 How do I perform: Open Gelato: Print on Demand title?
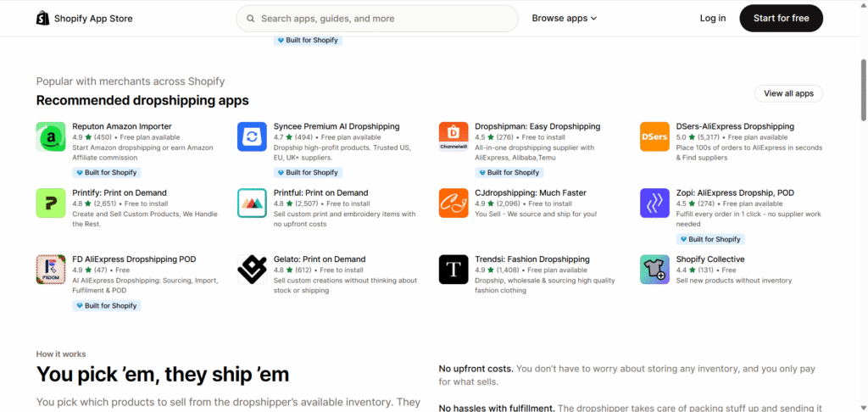click(x=320, y=259)
